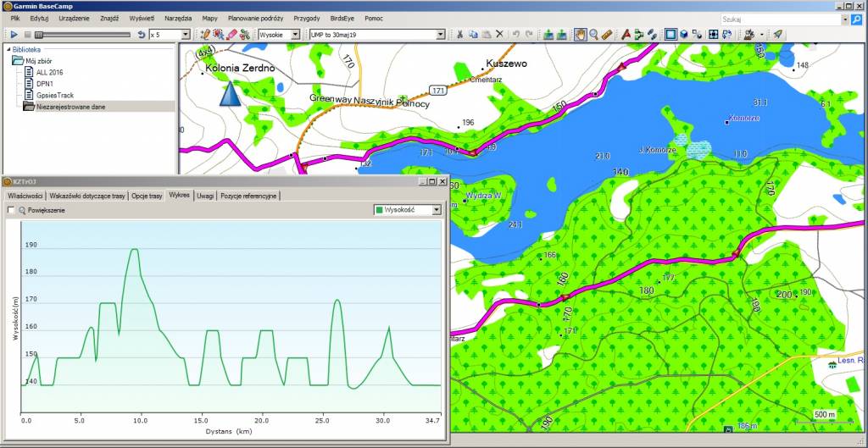Screen dimensions: 868x448
Task: Select the Pan (hand) map tool
Action: 581,35
